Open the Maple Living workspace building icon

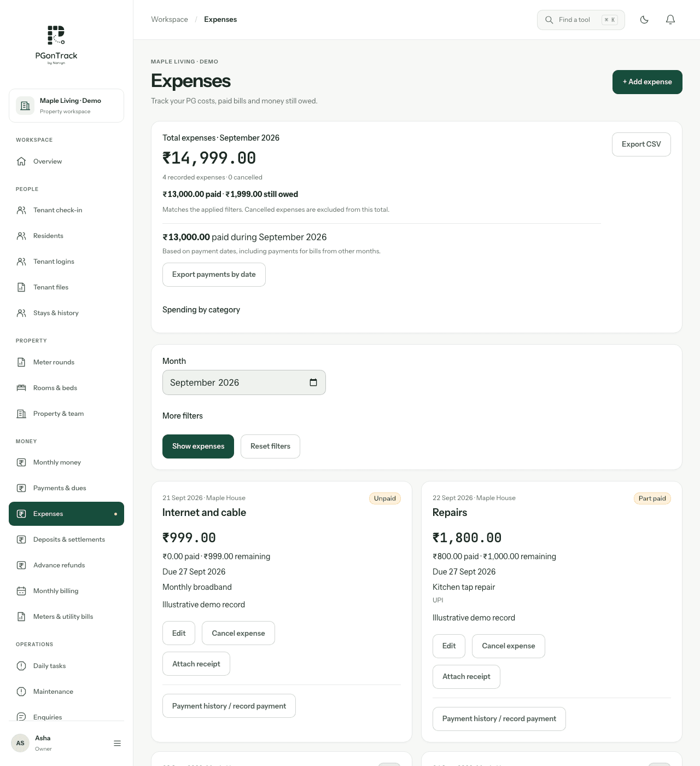point(25,106)
